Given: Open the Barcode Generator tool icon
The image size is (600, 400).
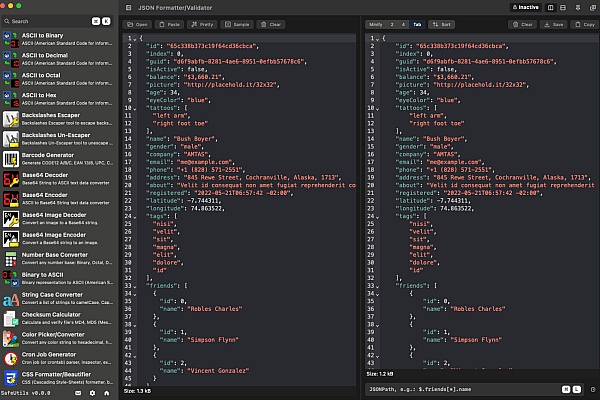Looking at the screenshot, I should click(11, 158).
